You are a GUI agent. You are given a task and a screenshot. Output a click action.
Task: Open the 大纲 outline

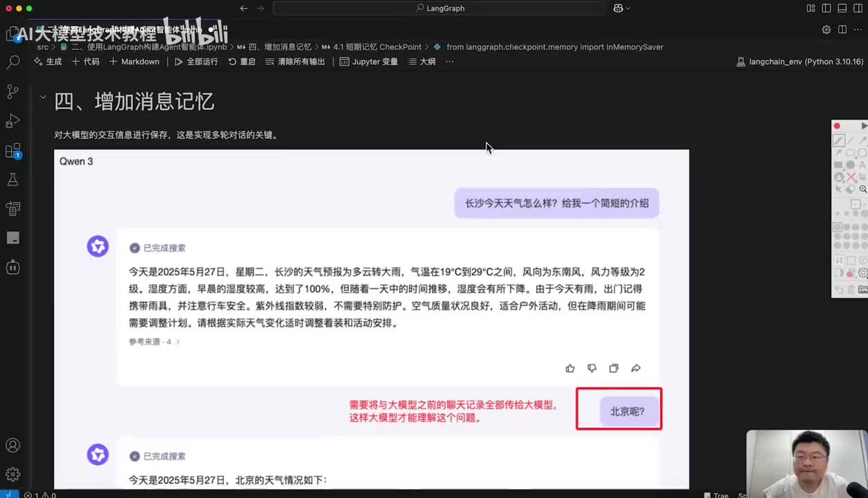(x=422, y=62)
